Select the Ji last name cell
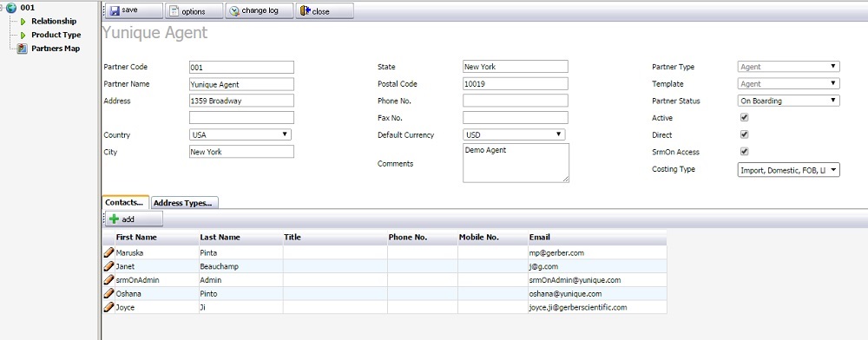The image size is (868, 340). 240,307
